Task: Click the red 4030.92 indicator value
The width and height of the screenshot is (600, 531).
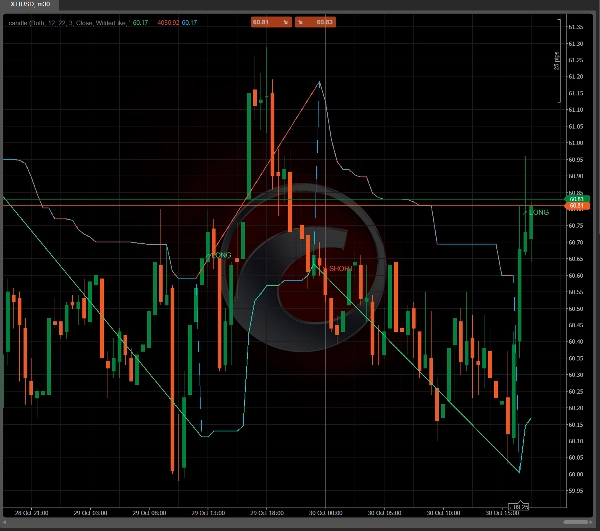Action: tap(168, 23)
